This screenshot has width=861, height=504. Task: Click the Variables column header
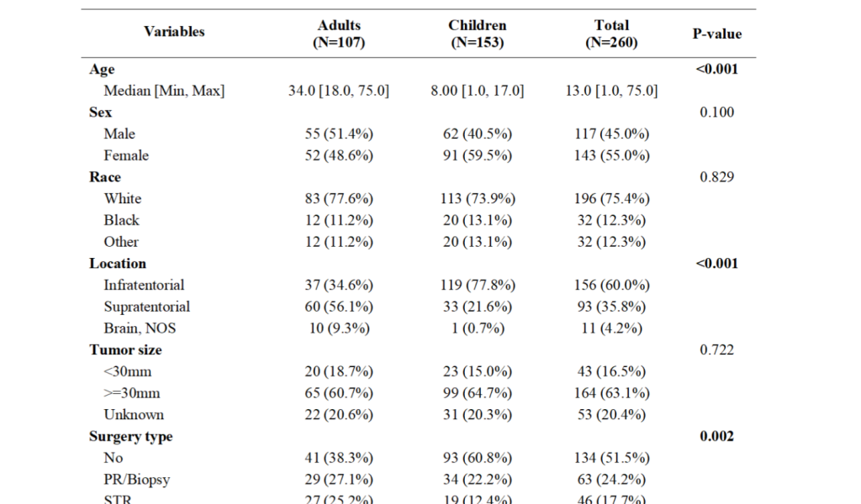tap(174, 32)
